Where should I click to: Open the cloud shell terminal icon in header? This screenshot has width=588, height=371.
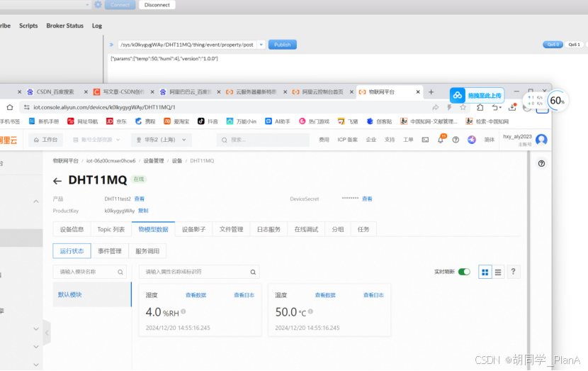pyautogui.click(x=425, y=140)
